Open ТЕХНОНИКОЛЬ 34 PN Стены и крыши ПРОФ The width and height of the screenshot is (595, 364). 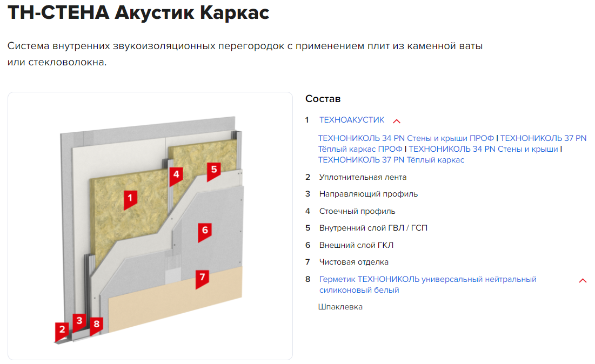[406, 138]
